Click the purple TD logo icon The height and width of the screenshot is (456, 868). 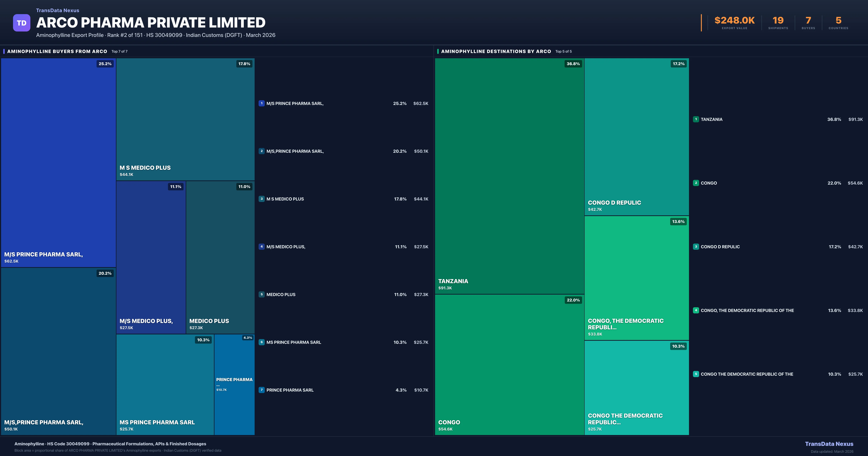pyautogui.click(x=22, y=23)
